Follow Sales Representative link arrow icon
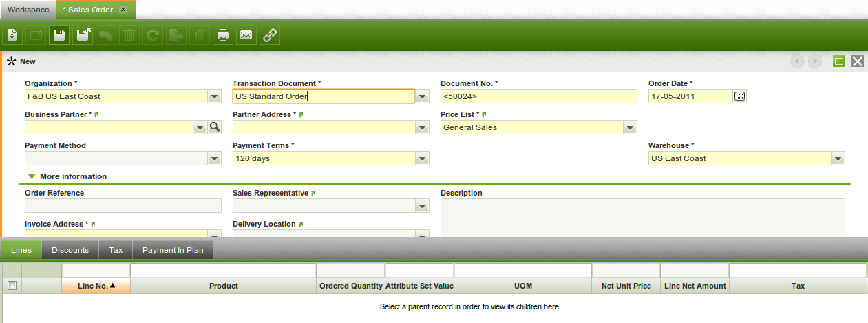The height and width of the screenshot is (323, 868). [x=313, y=194]
